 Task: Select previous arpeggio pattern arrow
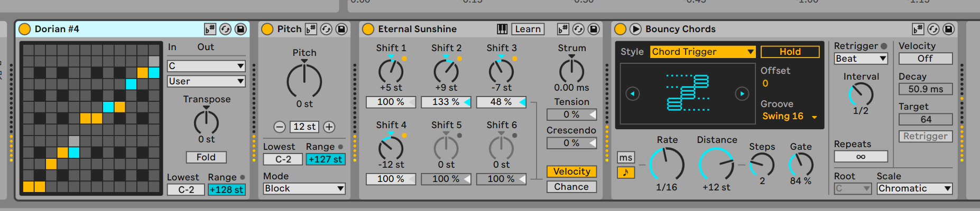tap(632, 94)
